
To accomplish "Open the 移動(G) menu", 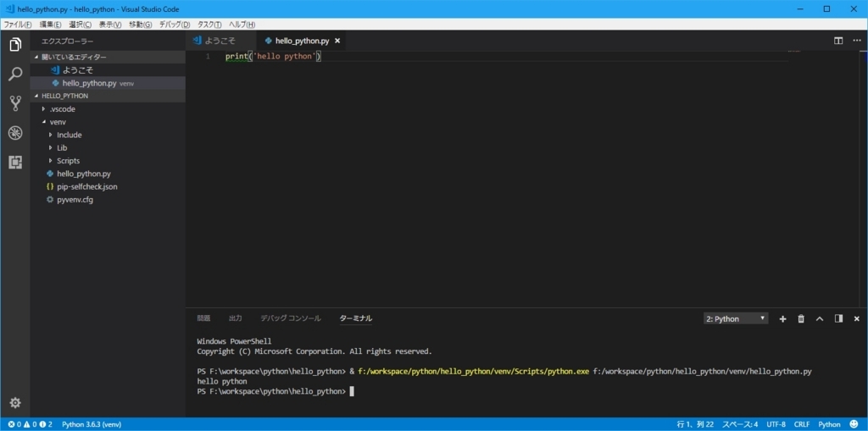I will [140, 25].
